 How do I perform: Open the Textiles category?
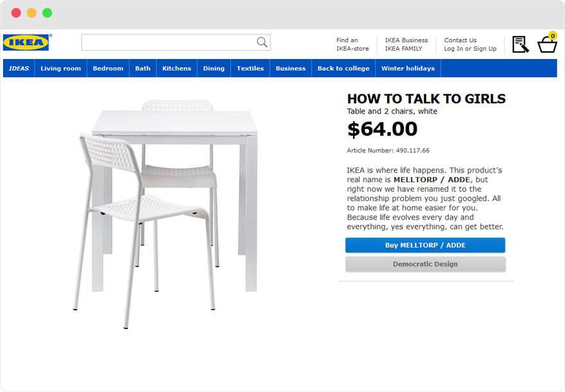pos(250,68)
